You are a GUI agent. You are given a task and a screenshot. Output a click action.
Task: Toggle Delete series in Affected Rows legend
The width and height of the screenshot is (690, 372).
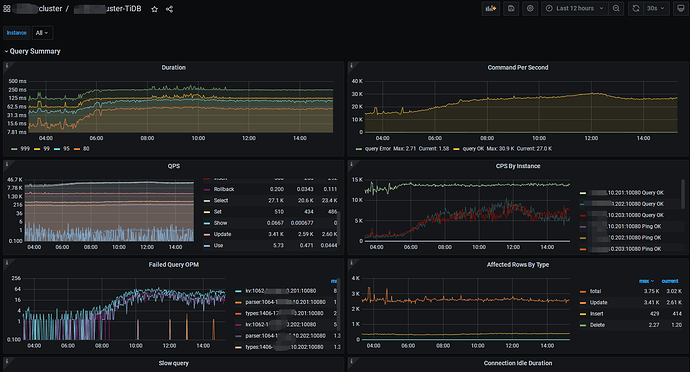pyautogui.click(x=597, y=325)
